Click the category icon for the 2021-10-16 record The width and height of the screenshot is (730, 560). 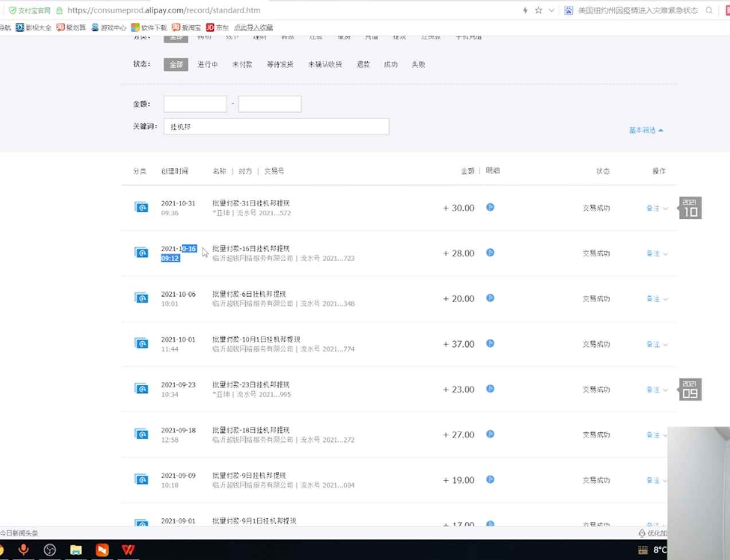coord(141,253)
